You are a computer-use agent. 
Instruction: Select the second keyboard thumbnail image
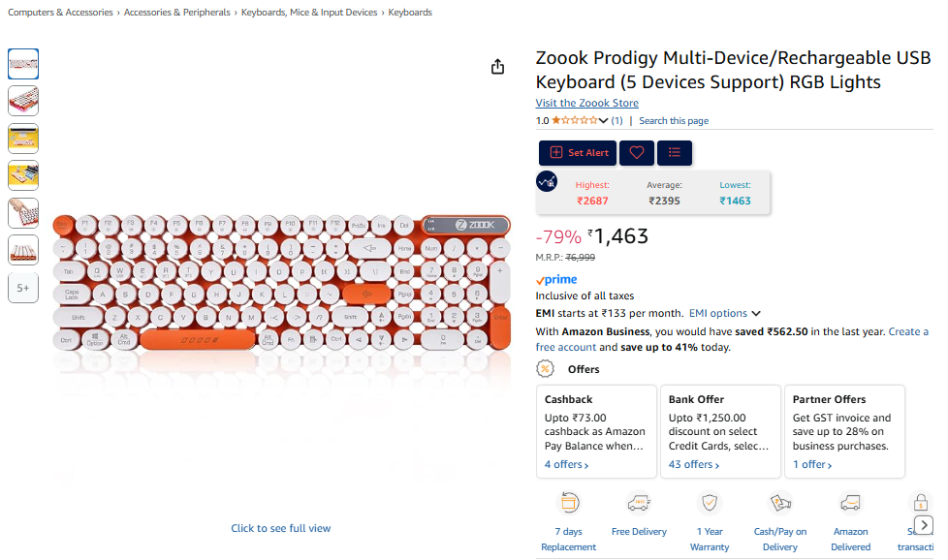(23, 101)
